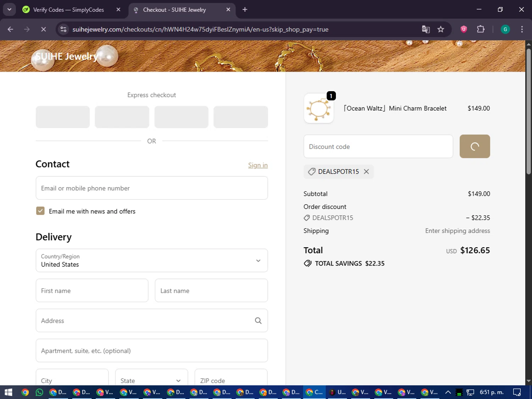Bookmark this page with the star
The height and width of the screenshot is (399, 532).
click(x=440, y=29)
